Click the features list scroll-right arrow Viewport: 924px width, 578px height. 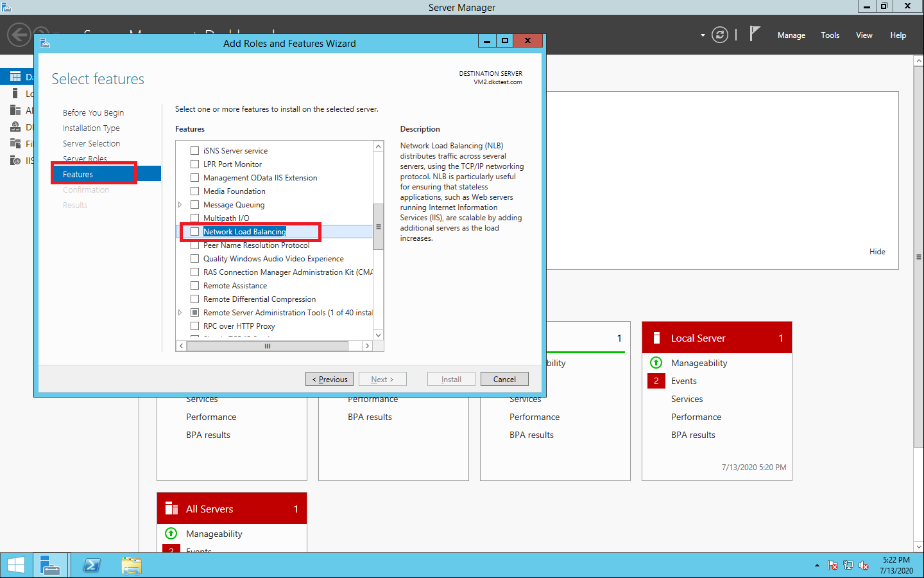[367, 346]
